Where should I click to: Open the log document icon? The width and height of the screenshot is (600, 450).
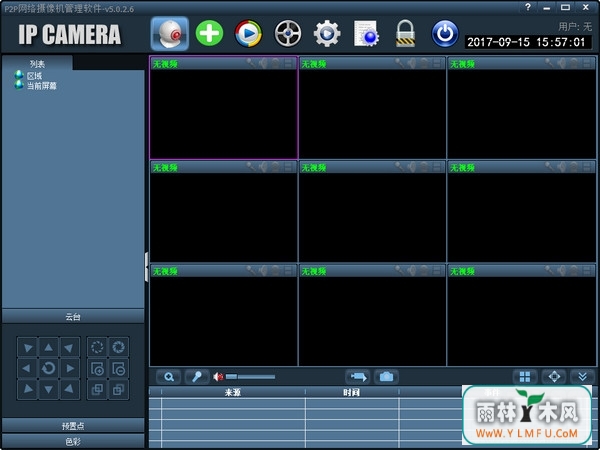tap(366, 34)
